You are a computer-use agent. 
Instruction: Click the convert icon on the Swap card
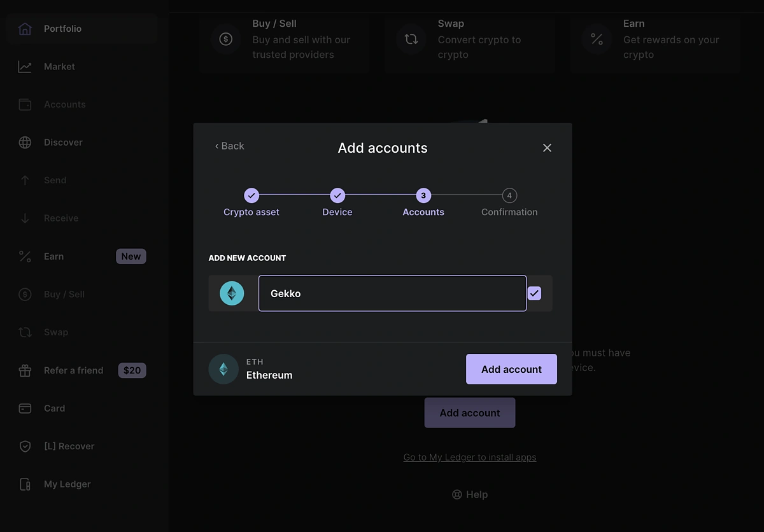coord(411,39)
